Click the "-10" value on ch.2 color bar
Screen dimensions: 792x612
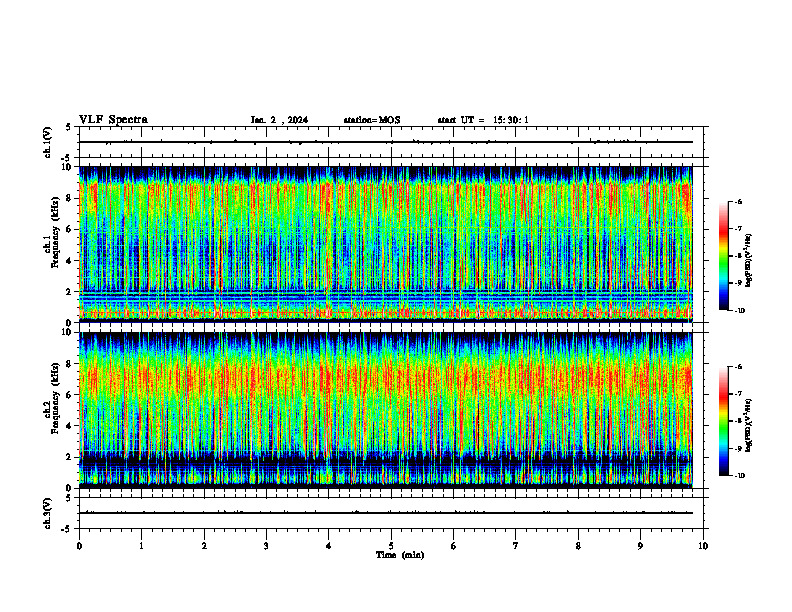[x=739, y=476]
